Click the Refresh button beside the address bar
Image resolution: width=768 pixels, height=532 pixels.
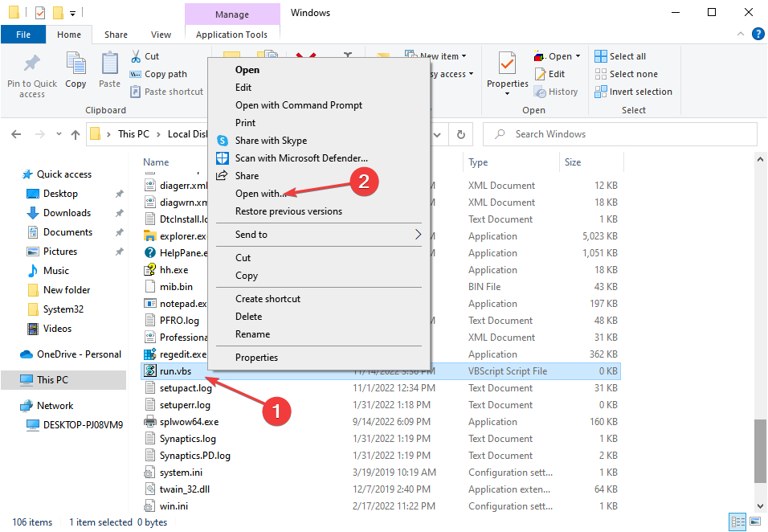tap(461, 134)
